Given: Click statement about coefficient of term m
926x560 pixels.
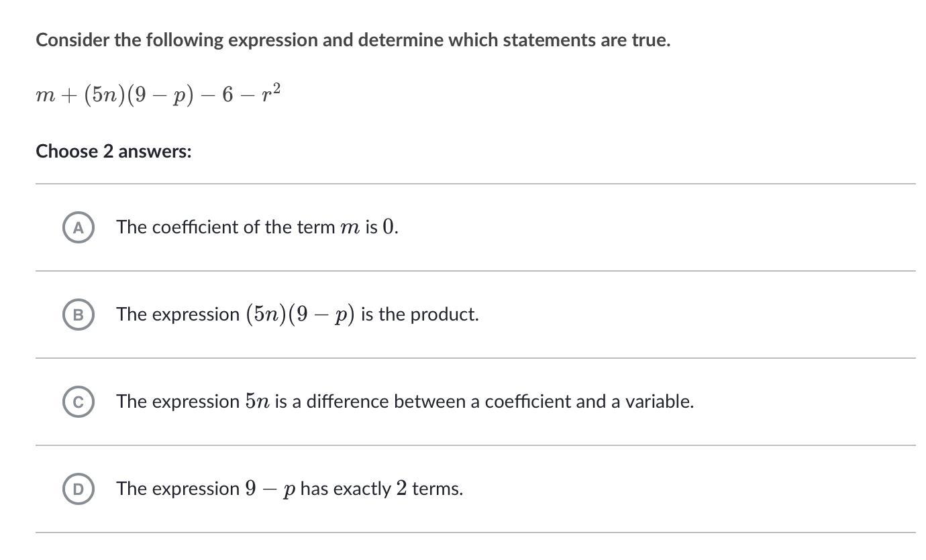Looking at the screenshot, I should pos(257,227).
